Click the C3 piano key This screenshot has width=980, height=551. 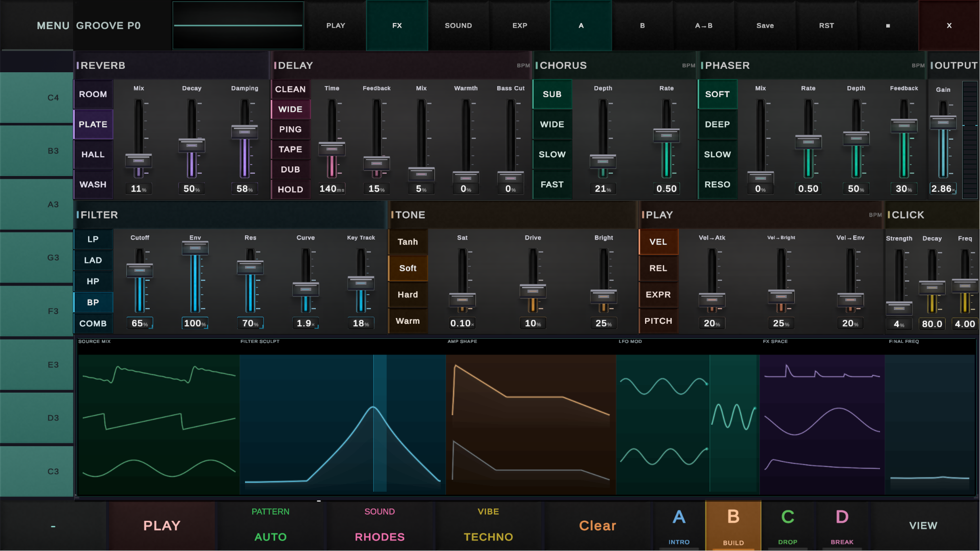point(37,471)
